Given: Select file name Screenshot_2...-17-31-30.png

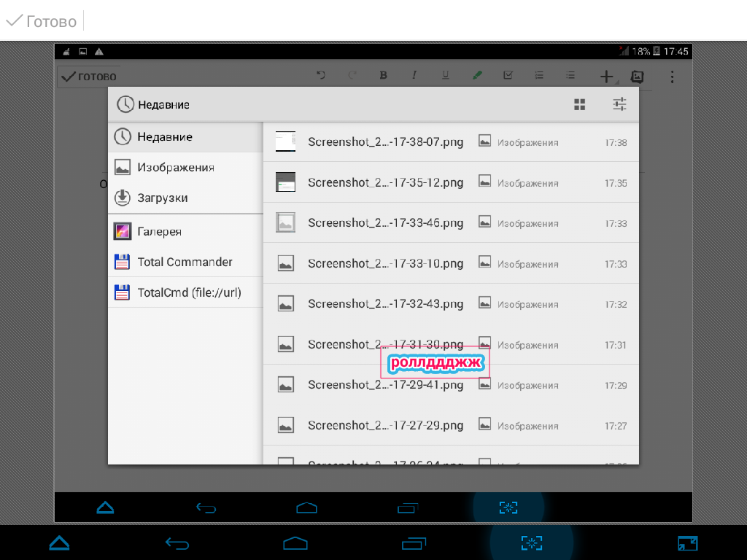Looking at the screenshot, I should coord(385,344).
